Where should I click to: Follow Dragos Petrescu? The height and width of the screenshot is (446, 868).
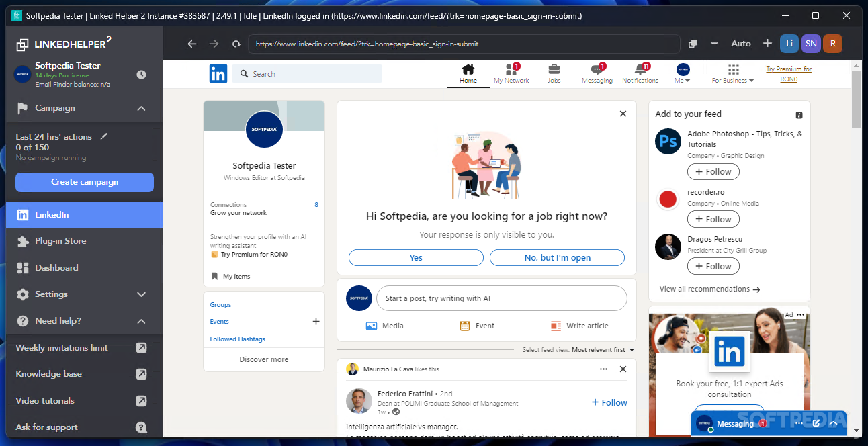pos(713,266)
